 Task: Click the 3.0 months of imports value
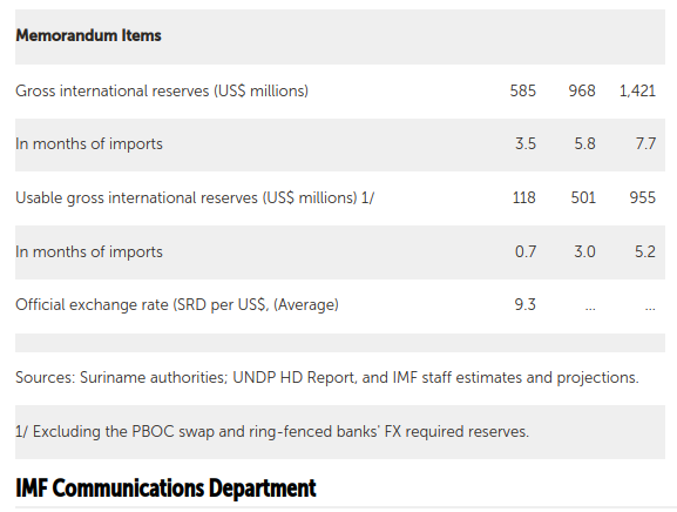[x=584, y=252]
